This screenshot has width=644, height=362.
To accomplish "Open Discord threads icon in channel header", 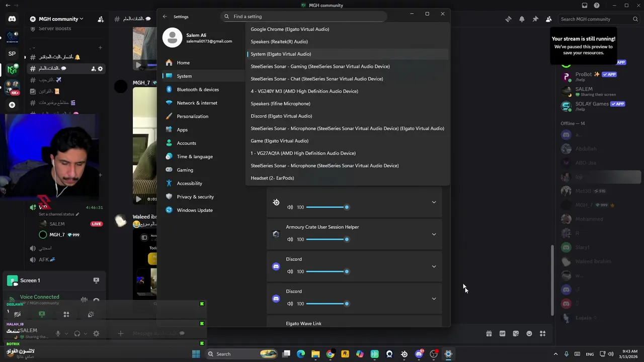I will point(508,19).
